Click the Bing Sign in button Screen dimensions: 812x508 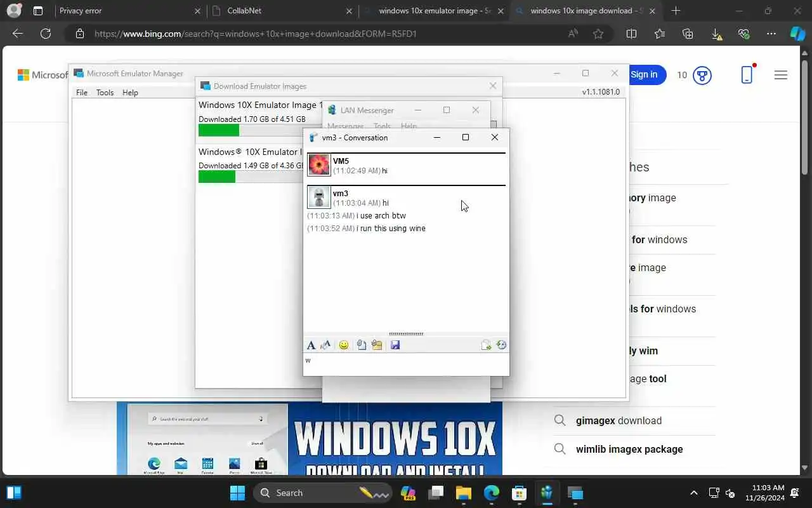(x=644, y=74)
